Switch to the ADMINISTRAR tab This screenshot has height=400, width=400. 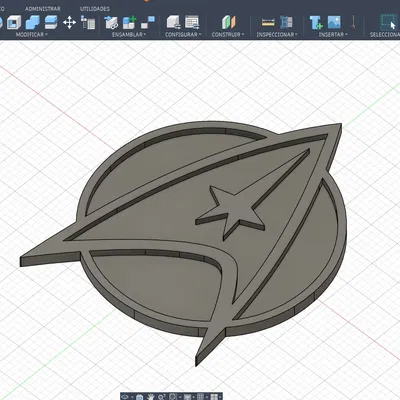point(43,9)
